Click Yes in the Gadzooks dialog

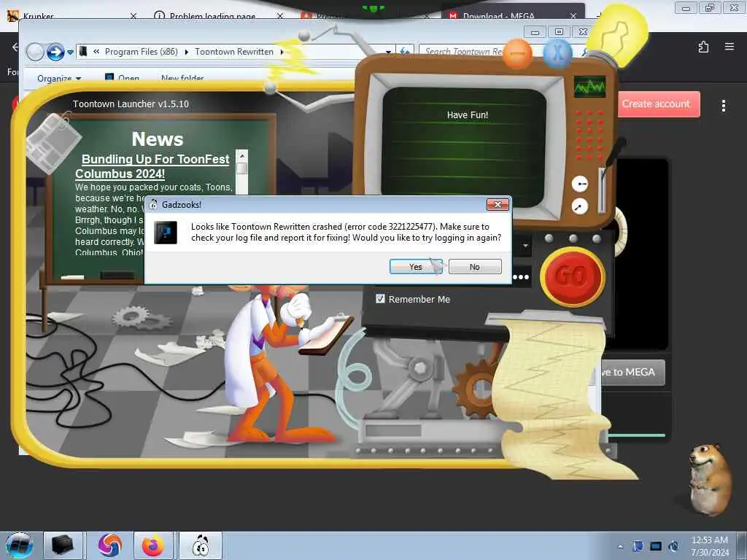pos(416,267)
